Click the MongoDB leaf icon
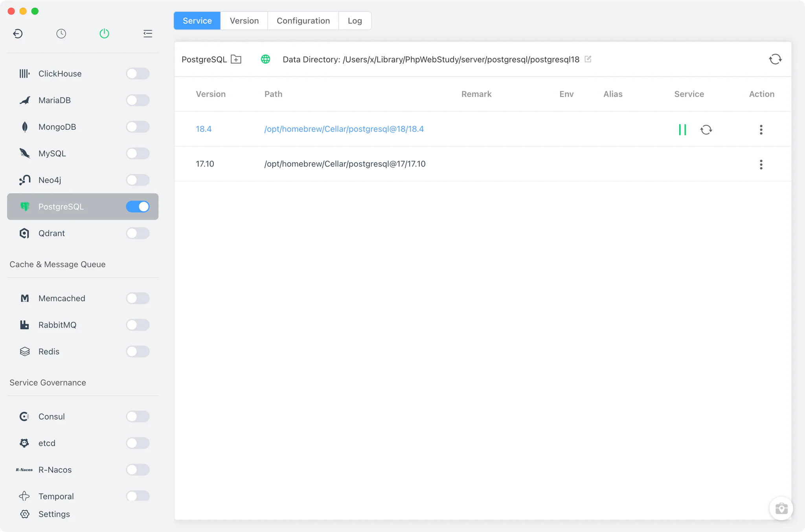This screenshot has height=532, width=805. [24, 127]
